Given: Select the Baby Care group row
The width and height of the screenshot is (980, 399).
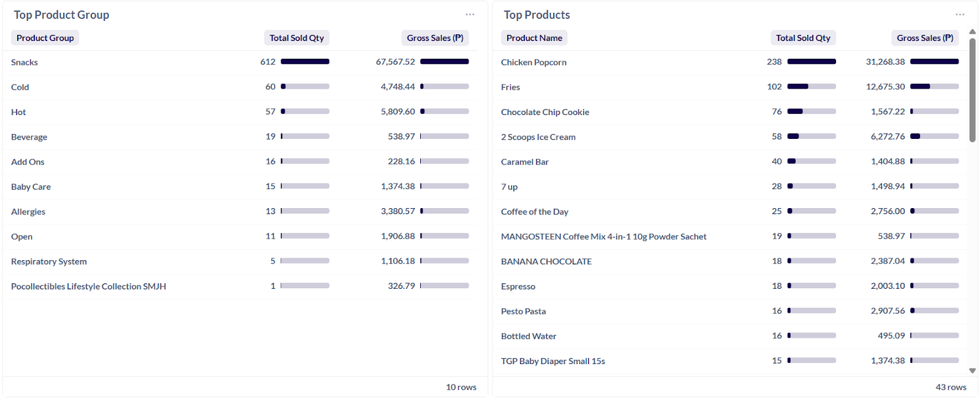Looking at the screenshot, I should [31, 187].
